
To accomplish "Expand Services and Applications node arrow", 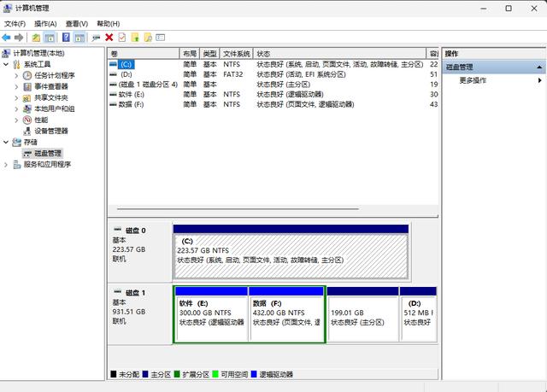I will (6, 165).
